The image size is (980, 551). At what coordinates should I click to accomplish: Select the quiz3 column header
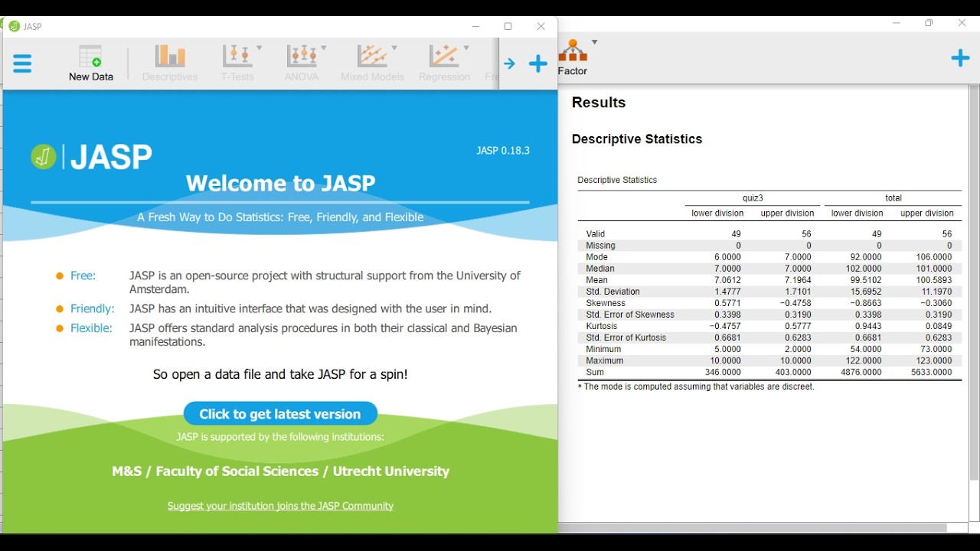(x=753, y=198)
